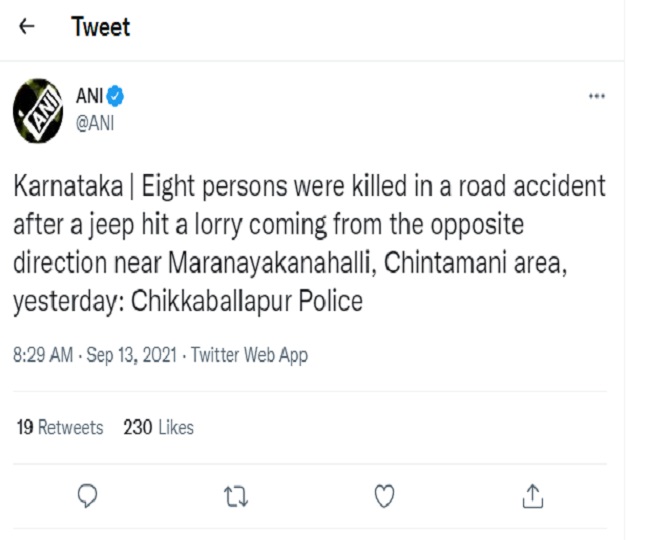
Task: Click the ANI display name
Action: point(90,97)
